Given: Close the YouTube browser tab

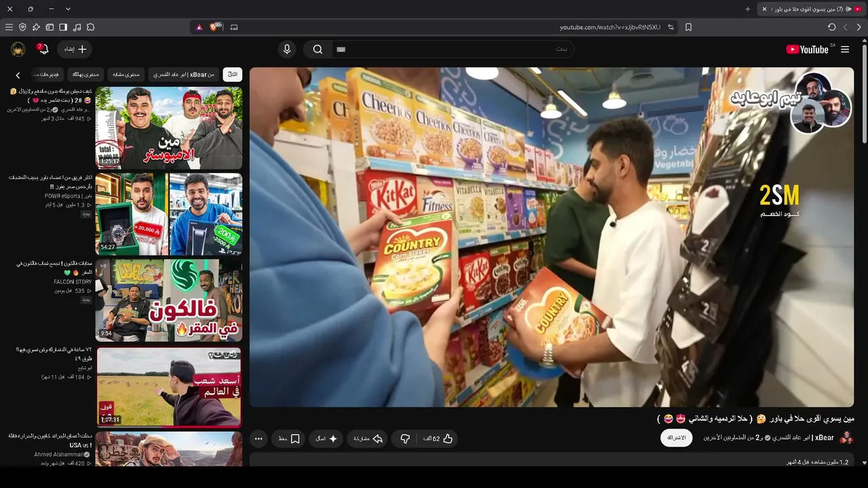Looking at the screenshot, I should point(764,9).
